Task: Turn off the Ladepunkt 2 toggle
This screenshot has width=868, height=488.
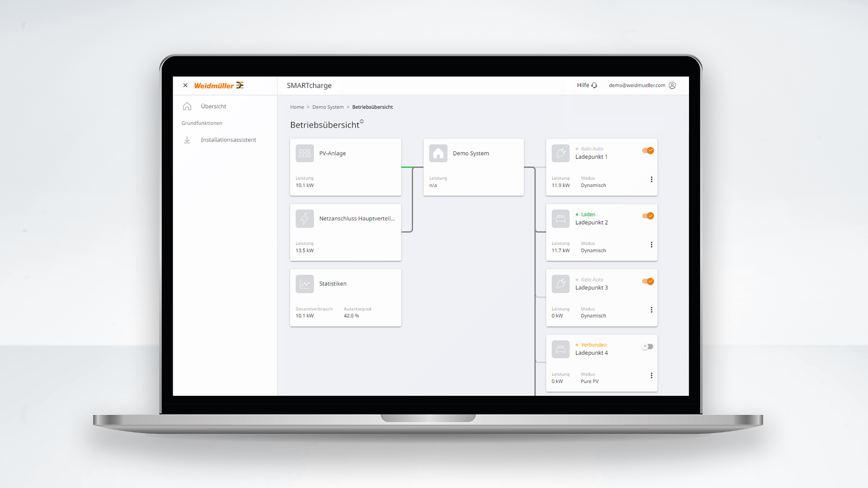Action: [648, 216]
